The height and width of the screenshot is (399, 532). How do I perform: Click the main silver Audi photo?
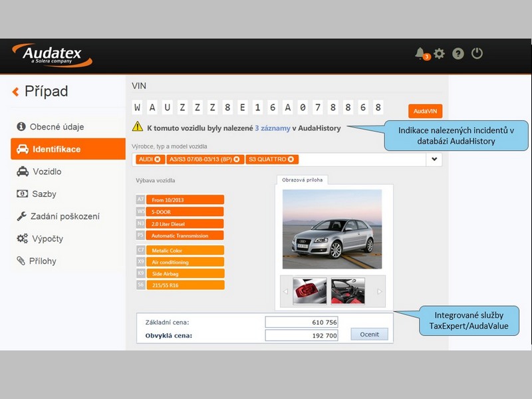pyautogui.click(x=332, y=229)
